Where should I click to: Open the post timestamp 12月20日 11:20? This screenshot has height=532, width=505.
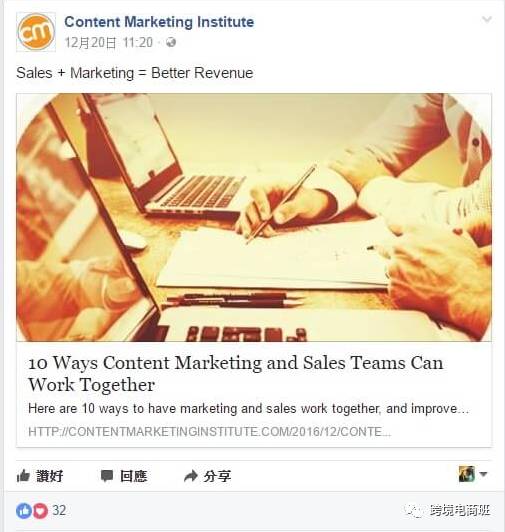(109, 43)
